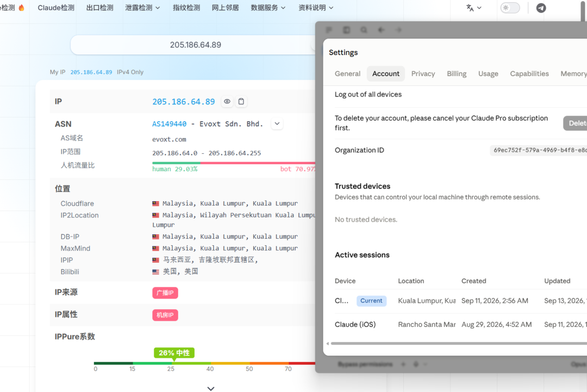Open the Usage settings tab
The height and width of the screenshot is (392, 587).
[x=488, y=74]
